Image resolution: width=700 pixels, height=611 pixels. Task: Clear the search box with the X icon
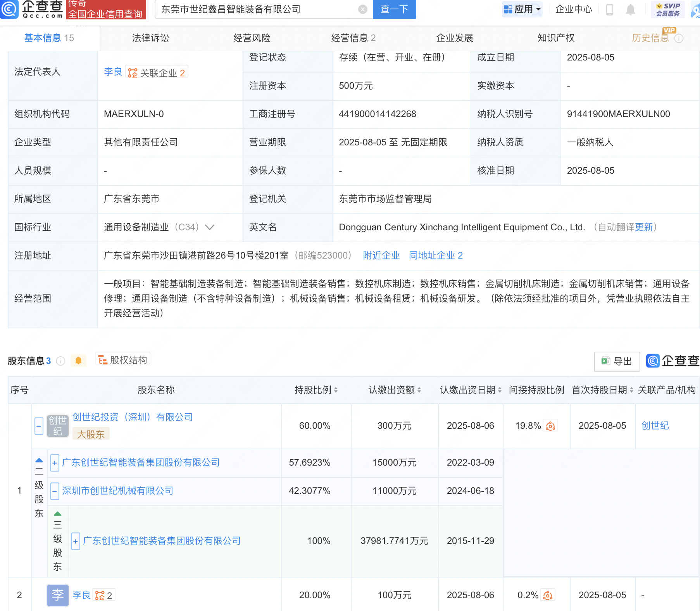(362, 9)
